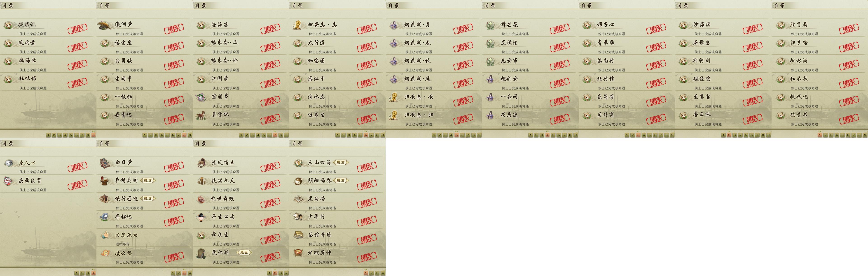Open the 烟花戏·秋 adventure entry
The image size is (868, 276).
pos(434,64)
